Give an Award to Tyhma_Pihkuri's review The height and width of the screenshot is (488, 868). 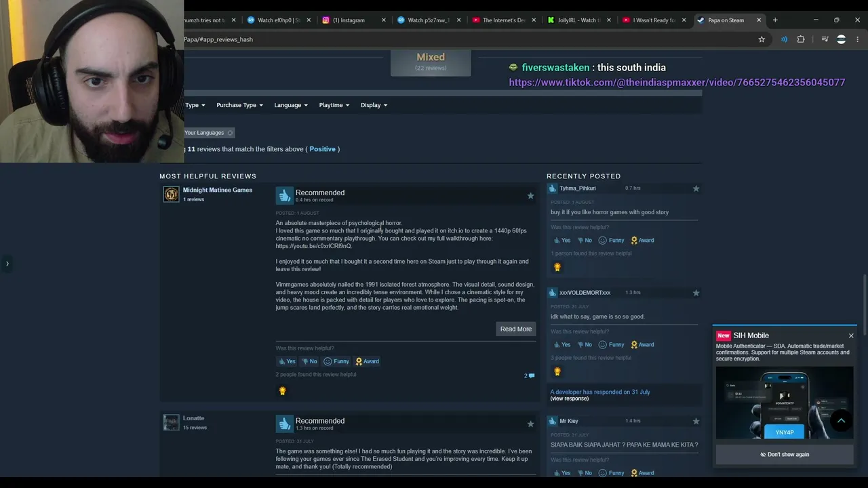click(x=642, y=240)
